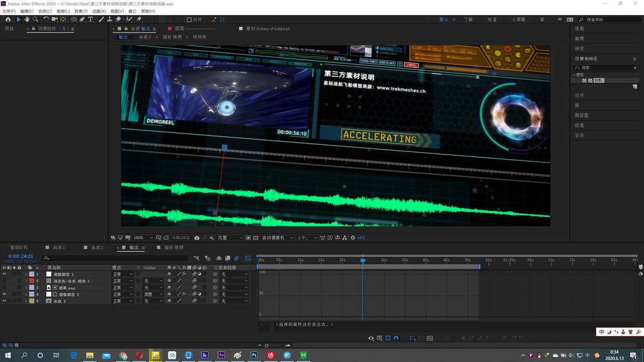Click the 合成 2 breadcrumb in viewer

pos(145,37)
